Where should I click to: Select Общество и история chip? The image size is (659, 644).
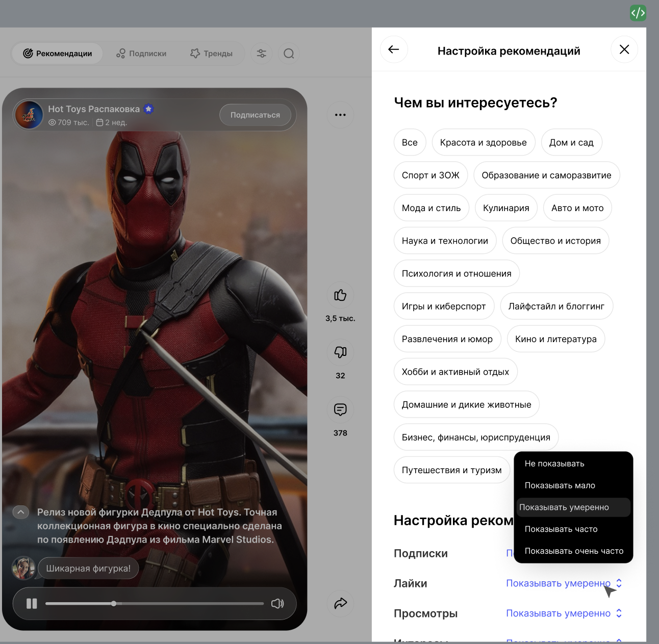click(555, 241)
